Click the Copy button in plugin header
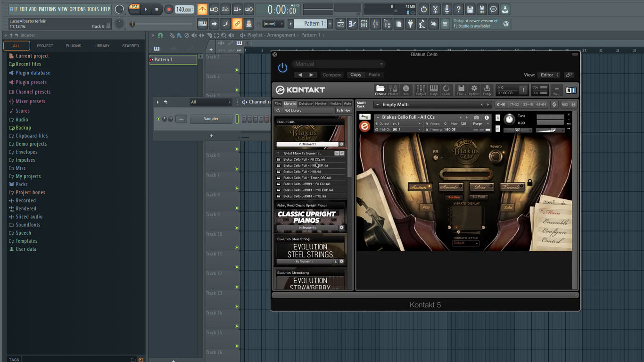This screenshot has height=362, width=644. pyautogui.click(x=356, y=74)
